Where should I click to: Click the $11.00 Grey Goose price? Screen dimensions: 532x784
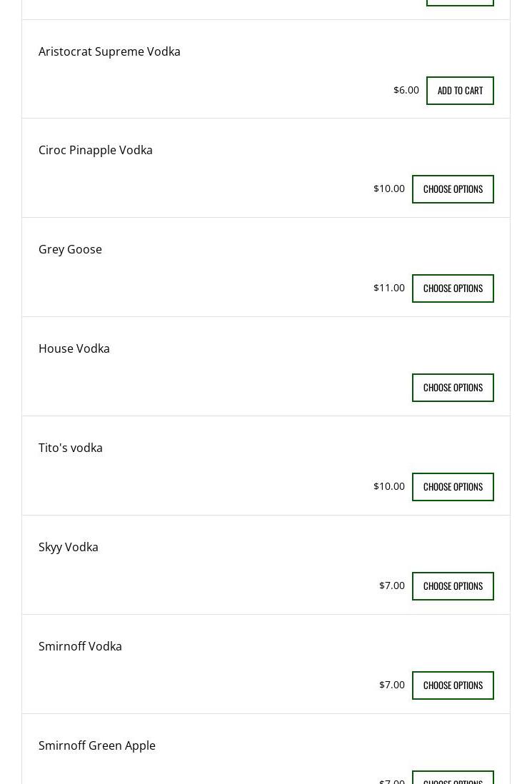click(x=388, y=288)
